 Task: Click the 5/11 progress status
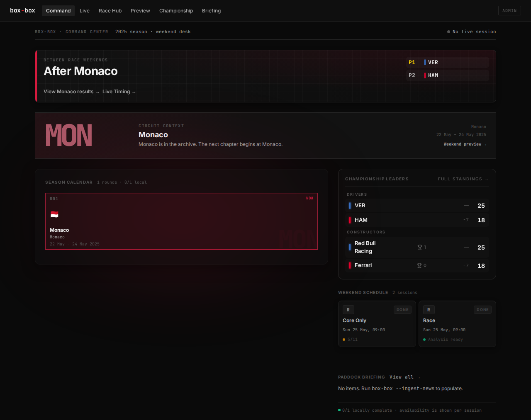click(x=350, y=340)
